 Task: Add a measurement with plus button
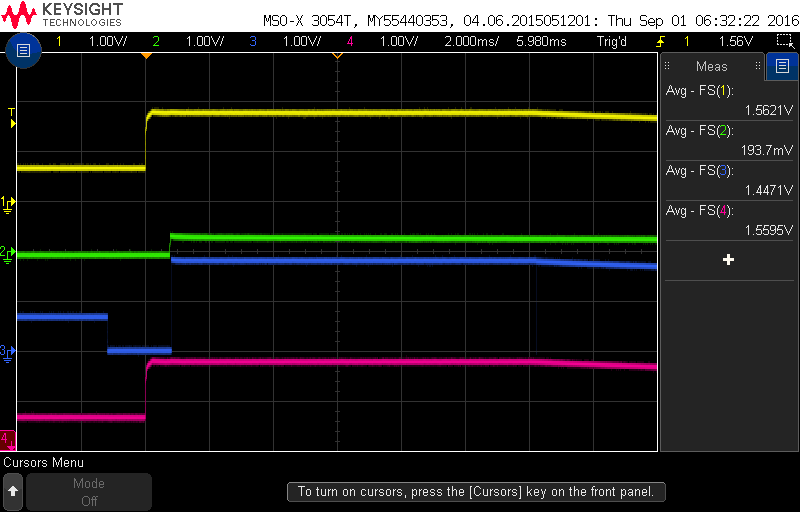(x=729, y=260)
